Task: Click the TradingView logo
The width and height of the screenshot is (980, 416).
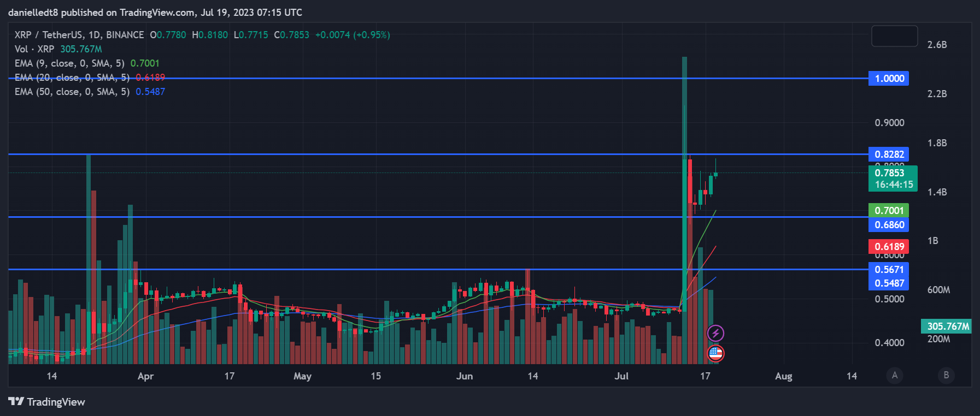Action: click(47, 402)
